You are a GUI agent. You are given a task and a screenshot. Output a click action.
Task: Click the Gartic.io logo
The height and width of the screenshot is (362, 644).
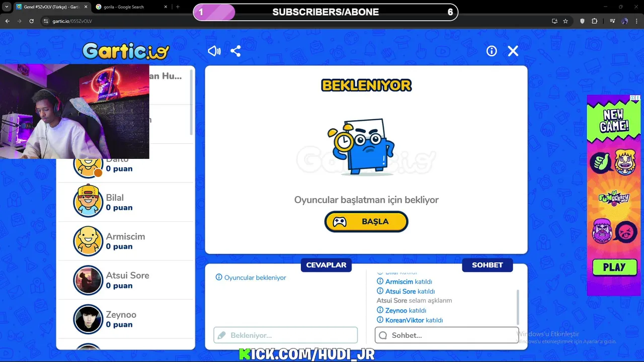(126, 51)
